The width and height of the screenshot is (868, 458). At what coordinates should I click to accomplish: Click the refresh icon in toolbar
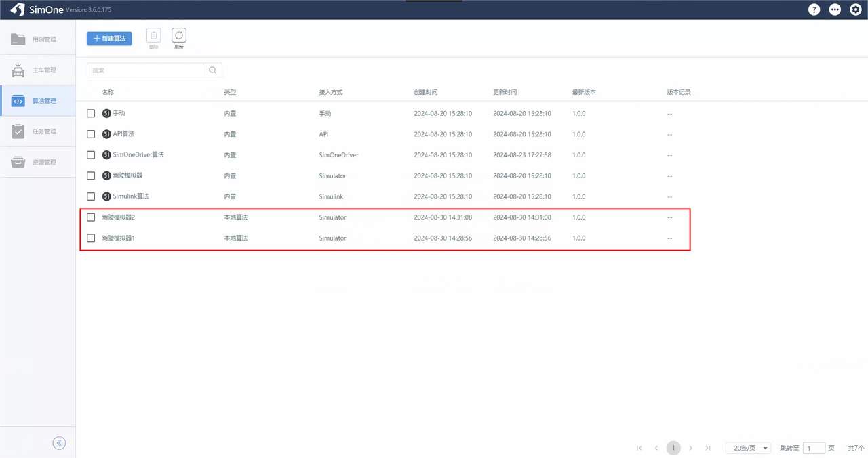pyautogui.click(x=178, y=35)
